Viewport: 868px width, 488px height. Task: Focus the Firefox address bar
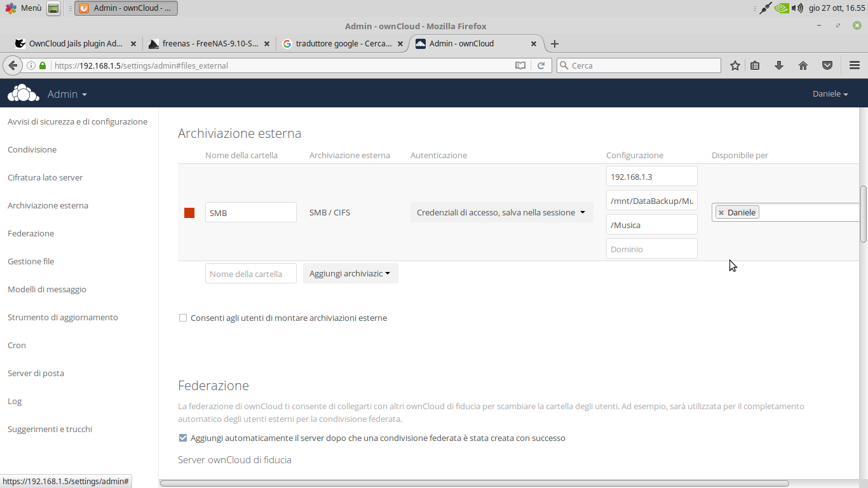pos(280,65)
